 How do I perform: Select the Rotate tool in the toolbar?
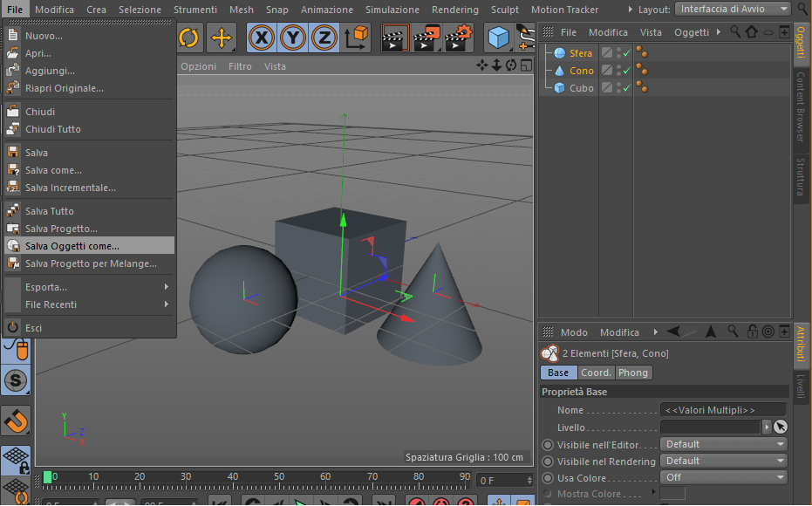(x=188, y=38)
